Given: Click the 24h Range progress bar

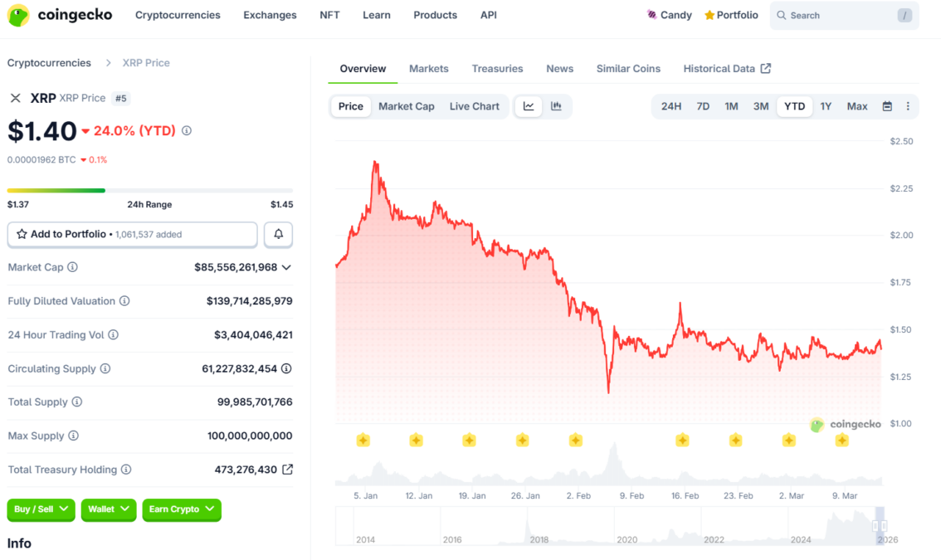Looking at the screenshot, I should [150, 190].
